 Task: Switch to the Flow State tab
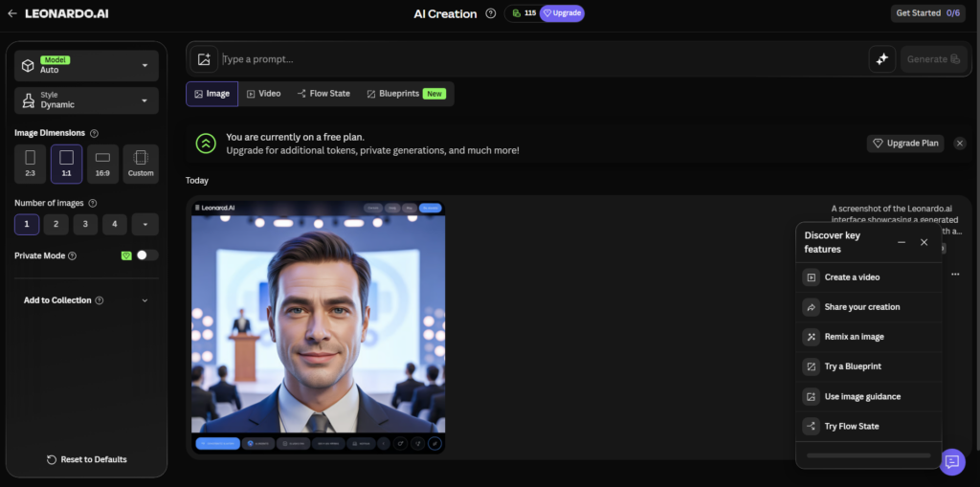(x=323, y=94)
